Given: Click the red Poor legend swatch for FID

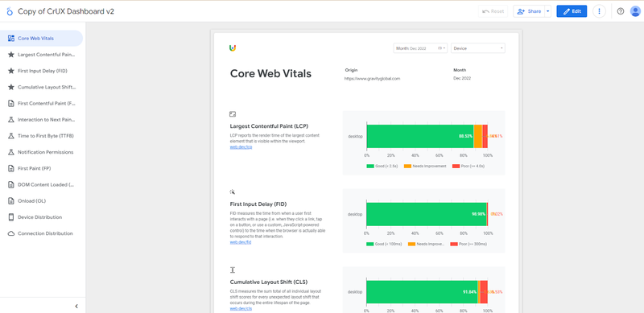Looking at the screenshot, I should [x=454, y=244].
